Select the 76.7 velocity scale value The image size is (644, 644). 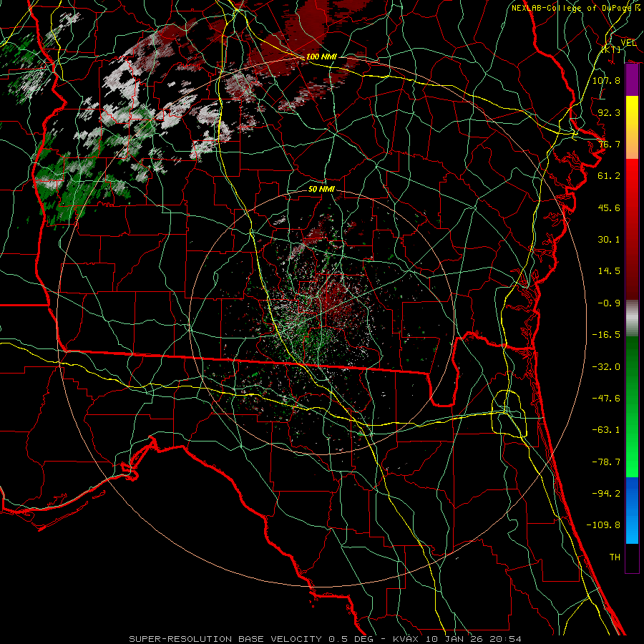pos(609,144)
